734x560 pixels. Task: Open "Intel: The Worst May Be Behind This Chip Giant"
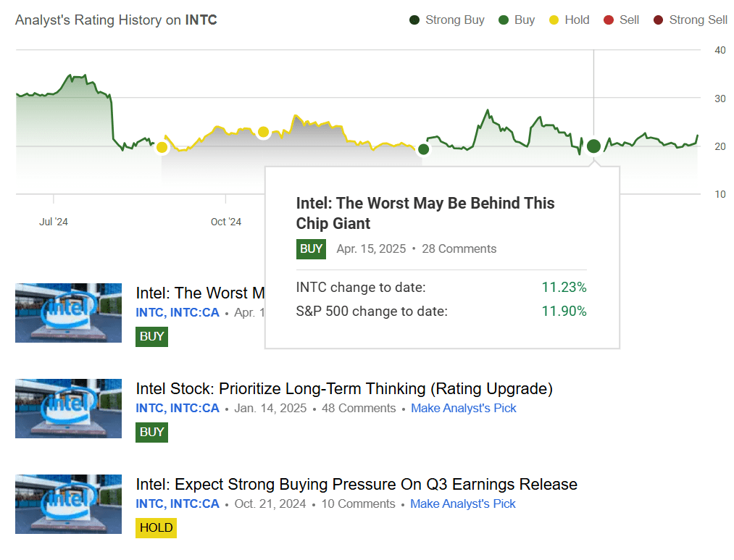point(425,213)
